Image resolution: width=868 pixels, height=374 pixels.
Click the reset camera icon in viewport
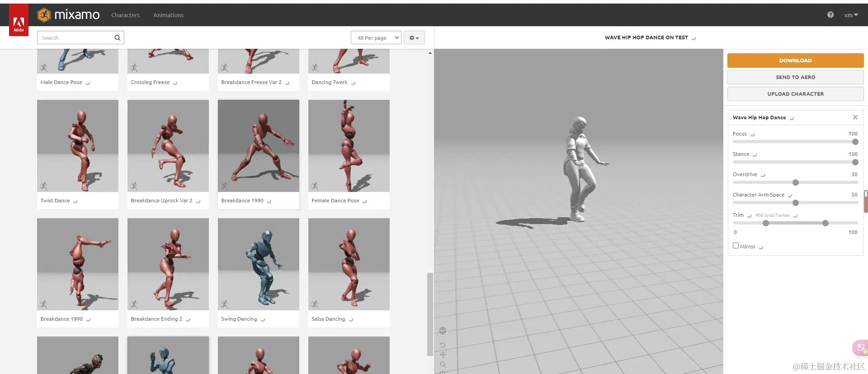pos(443,345)
